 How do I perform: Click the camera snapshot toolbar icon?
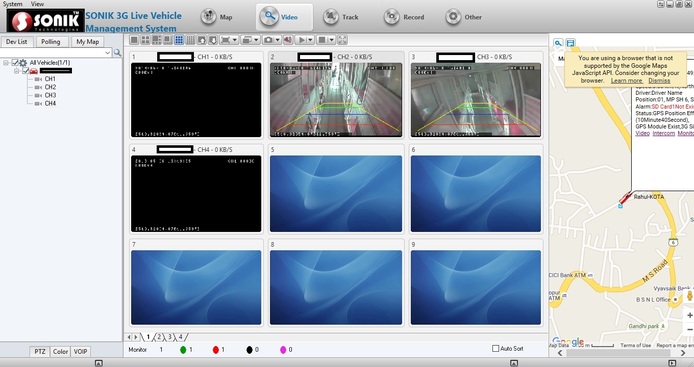[268, 40]
